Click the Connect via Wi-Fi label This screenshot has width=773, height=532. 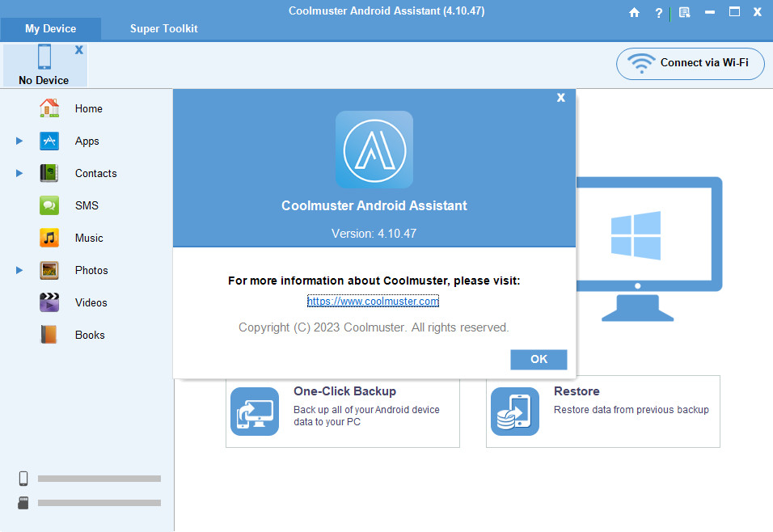tap(704, 62)
